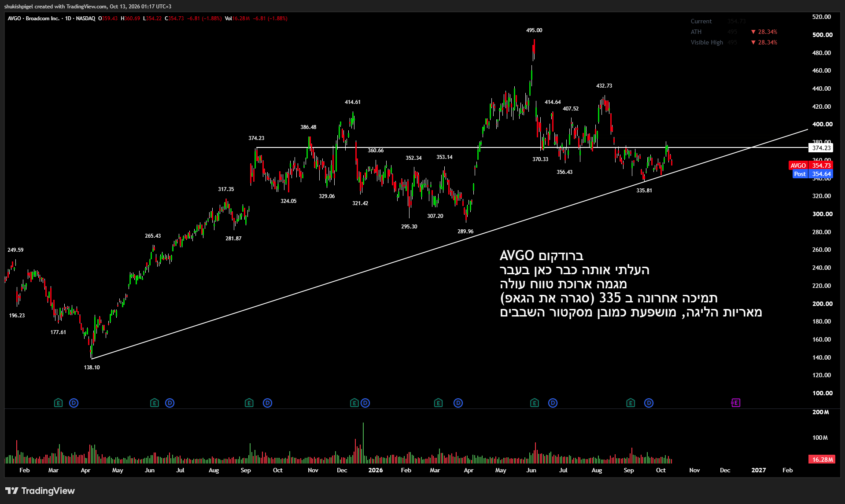This screenshot has width=845, height=504.
Task: Select the 374.23 horizontal line price tag
Action: click(821, 148)
